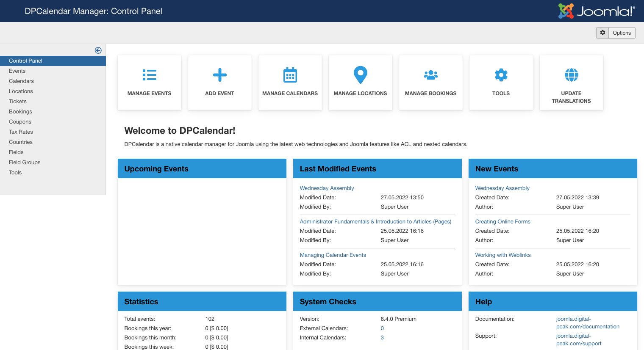Click the modified date '27.05.2022 13:50'

pyautogui.click(x=402, y=198)
